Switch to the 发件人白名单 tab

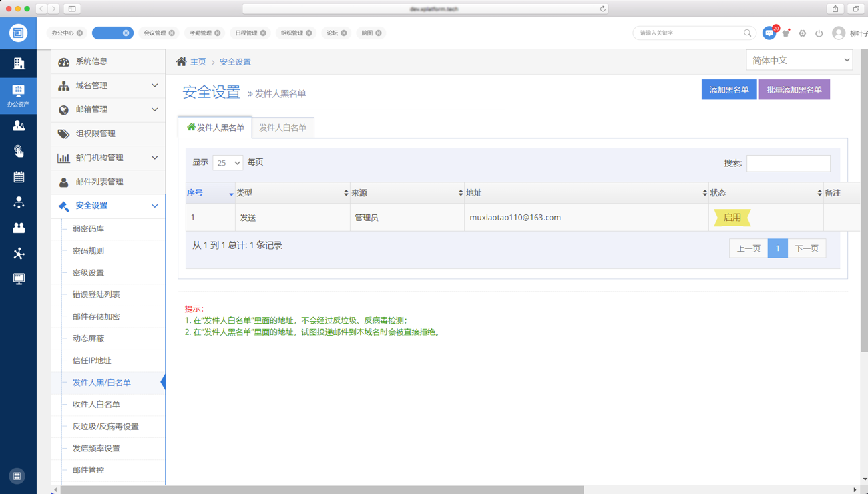coord(282,128)
